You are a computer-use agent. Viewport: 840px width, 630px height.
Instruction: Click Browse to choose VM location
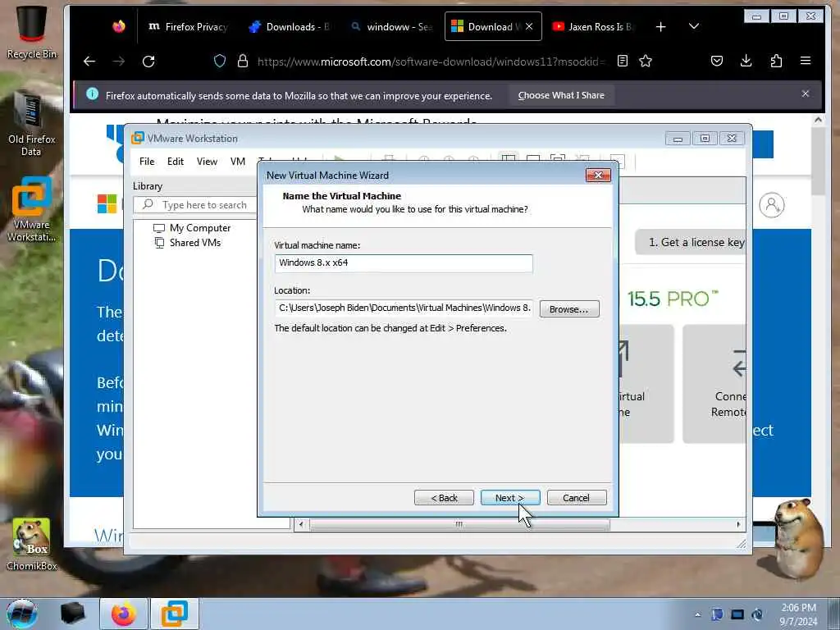pos(569,309)
